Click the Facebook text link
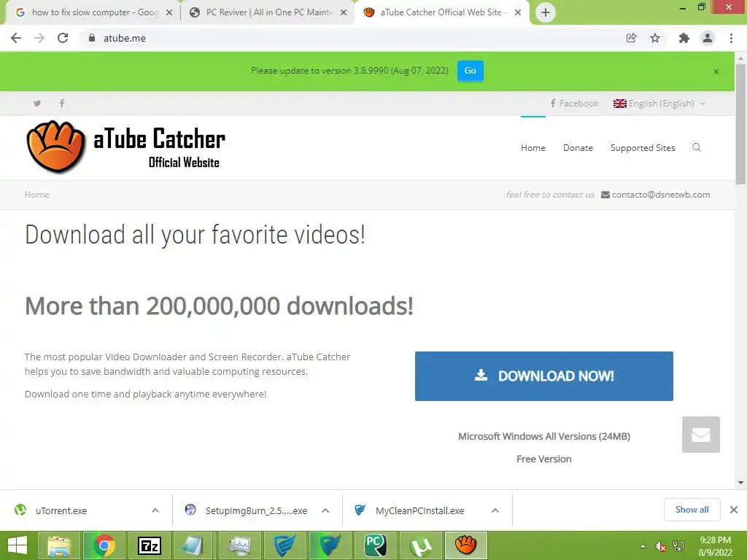747x560 pixels. point(574,104)
